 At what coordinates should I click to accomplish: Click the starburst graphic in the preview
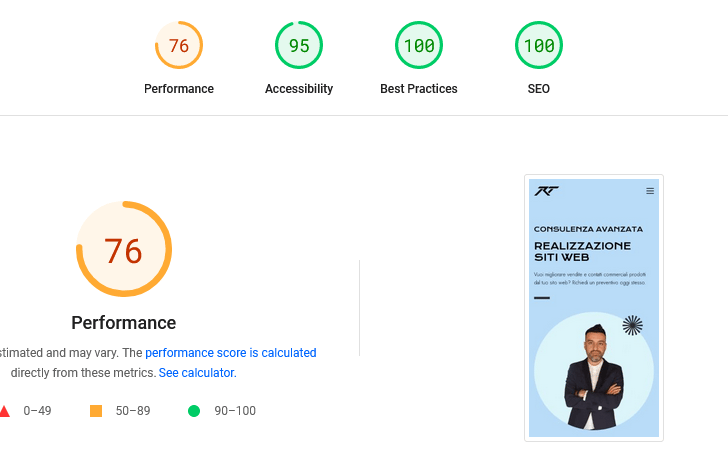(x=632, y=325)
